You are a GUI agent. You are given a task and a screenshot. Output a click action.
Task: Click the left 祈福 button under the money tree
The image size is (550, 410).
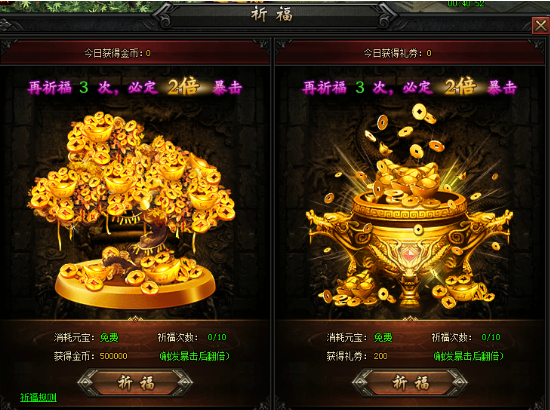[x=135, y=383]
